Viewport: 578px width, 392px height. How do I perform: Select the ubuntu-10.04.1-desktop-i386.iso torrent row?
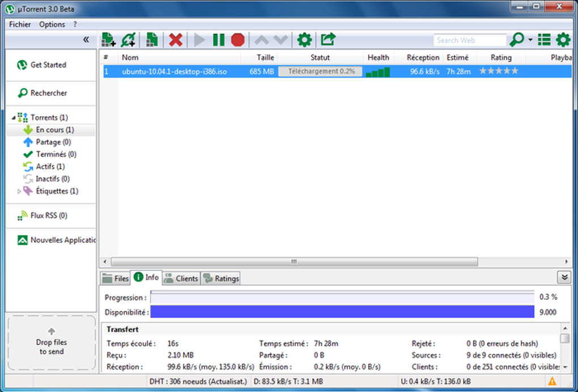pos(337,71)
